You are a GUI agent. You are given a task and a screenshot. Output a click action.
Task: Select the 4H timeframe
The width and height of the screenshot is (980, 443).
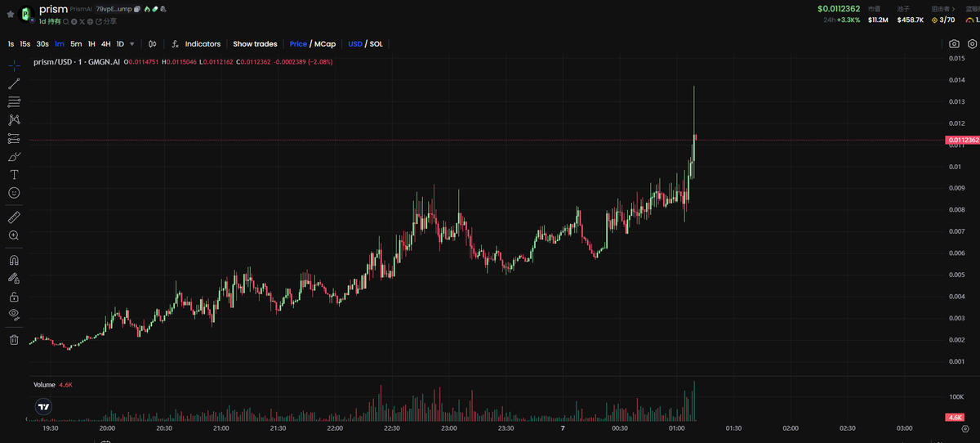106,44
